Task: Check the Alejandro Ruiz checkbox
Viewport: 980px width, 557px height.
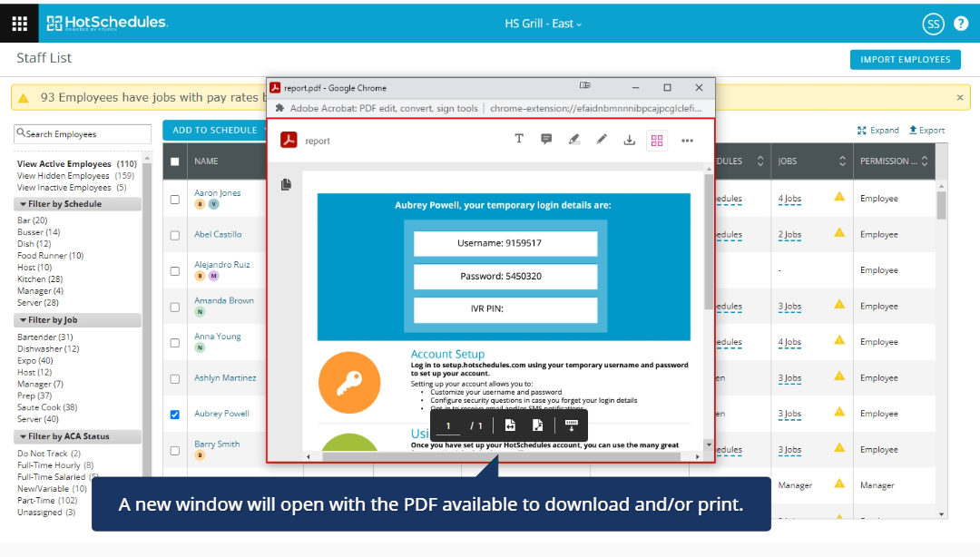Action: pos(175,271)
